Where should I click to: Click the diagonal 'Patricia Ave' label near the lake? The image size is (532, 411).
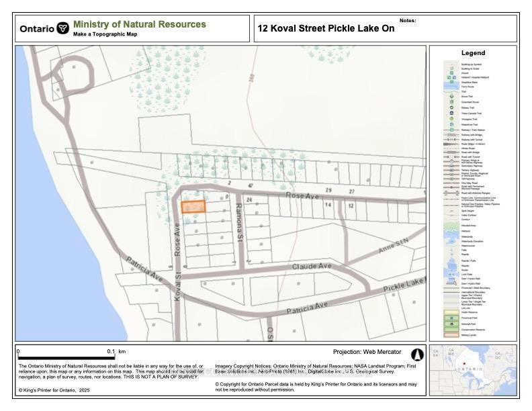tap(144, 269)
